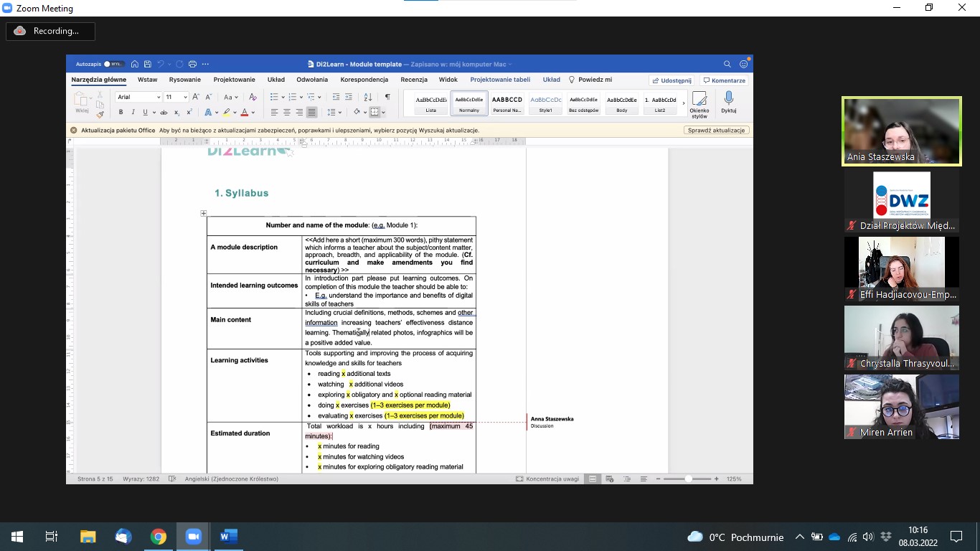Viewport: 980px width, 551px height.
Task: Click the Sprawdź aktualizacje button
Action: click(717, 130)
